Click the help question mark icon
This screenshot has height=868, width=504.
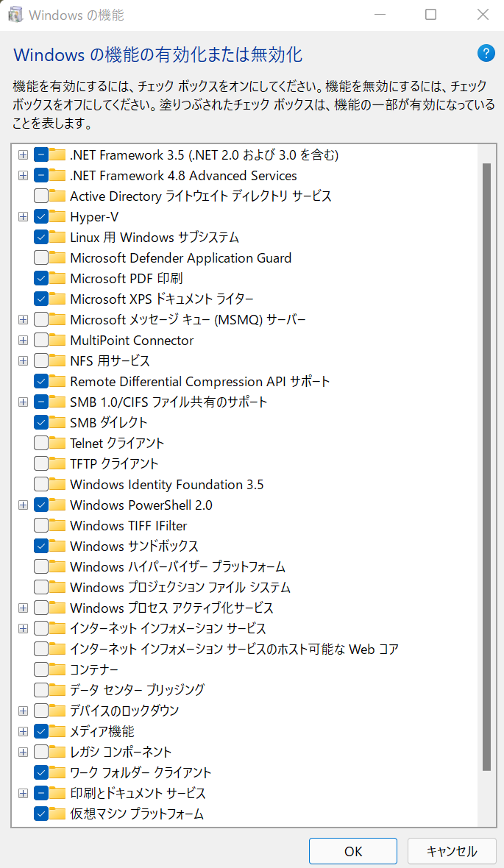point(486,53)
